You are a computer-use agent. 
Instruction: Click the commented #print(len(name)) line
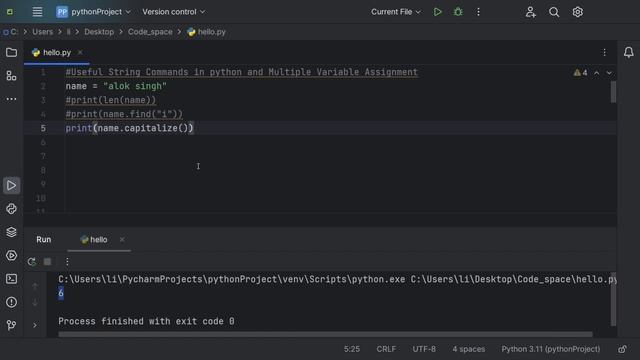tap(111, 100)
